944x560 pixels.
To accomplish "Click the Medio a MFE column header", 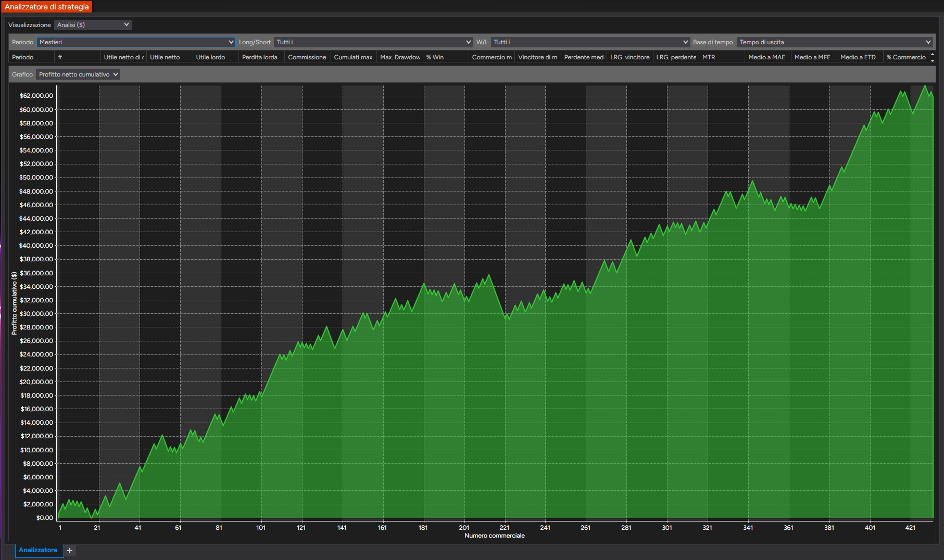I will (813, 57).
